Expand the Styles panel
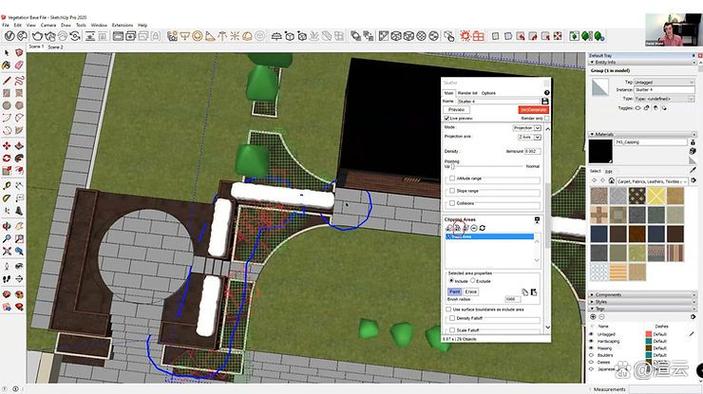The height and width of the screenshot is (394, 703). coord(592,302)
